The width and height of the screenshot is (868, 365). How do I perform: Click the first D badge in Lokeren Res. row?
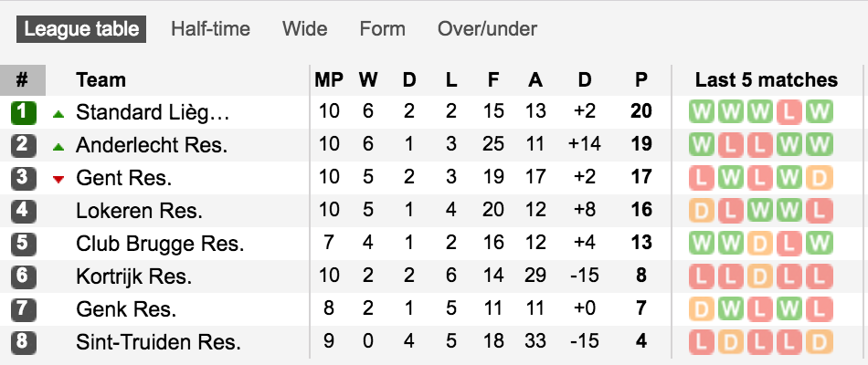pos(703,210)
